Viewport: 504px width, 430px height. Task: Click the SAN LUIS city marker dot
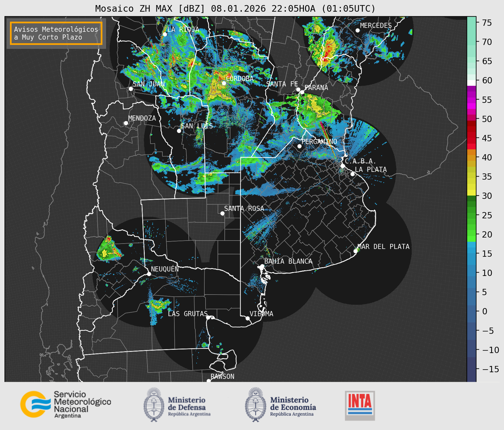click(179, 131)
